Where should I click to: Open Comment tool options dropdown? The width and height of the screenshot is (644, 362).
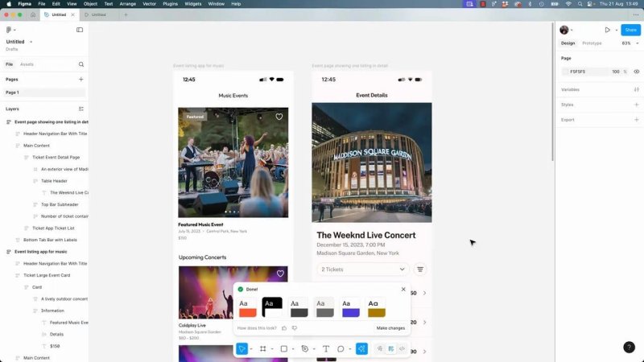349,349
